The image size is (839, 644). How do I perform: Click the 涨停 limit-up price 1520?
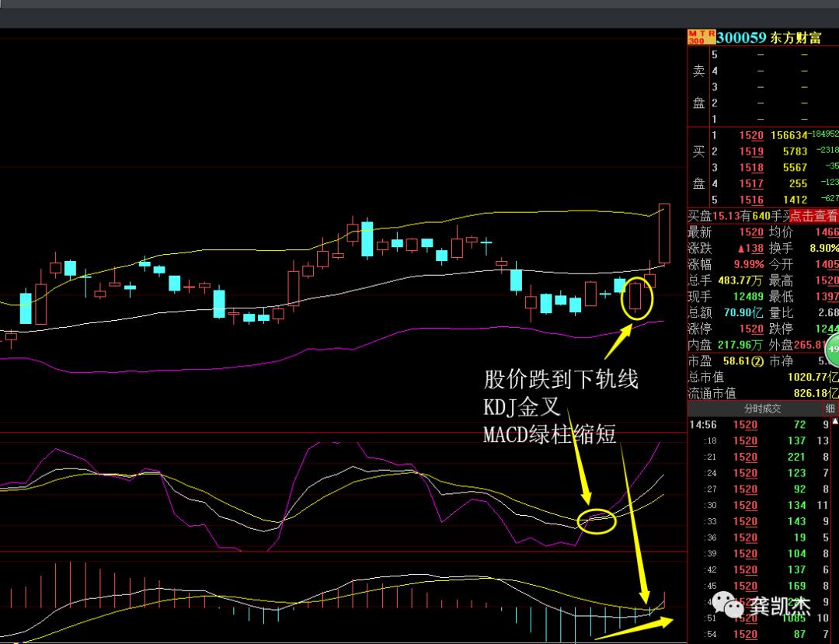coord(750,329)
